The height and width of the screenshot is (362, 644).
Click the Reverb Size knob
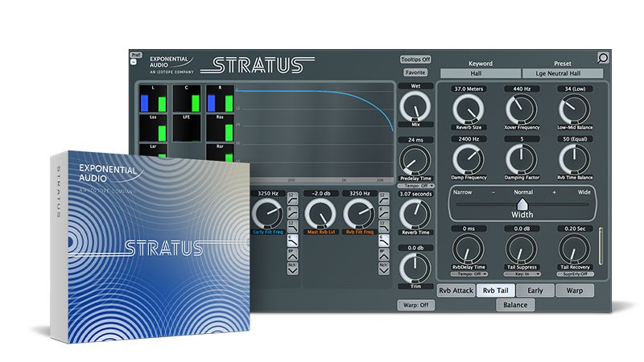pos(469,109)
